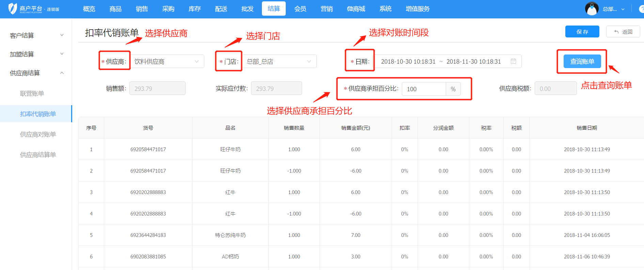Image resolution: width=644 pixels, height=270 pixels.
Task: Click the supplier percentage input field
Action: click(424, 89)
